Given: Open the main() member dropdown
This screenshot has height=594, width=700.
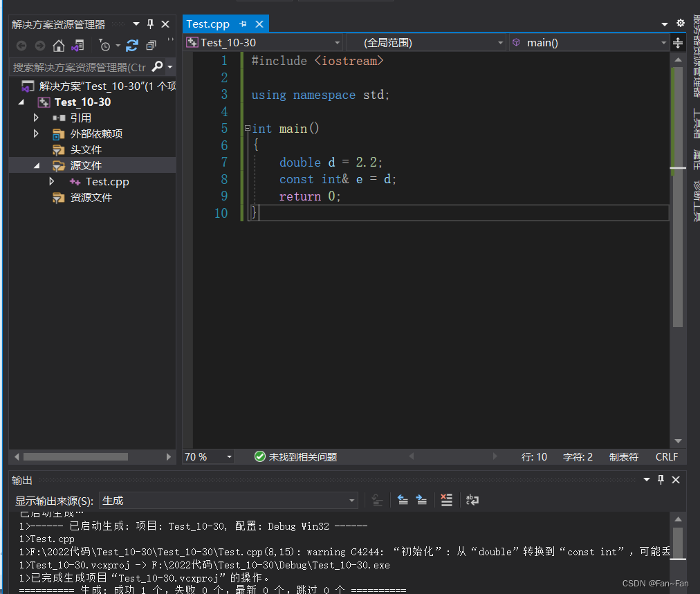Looking at the screenshot, I should point(588,43).
